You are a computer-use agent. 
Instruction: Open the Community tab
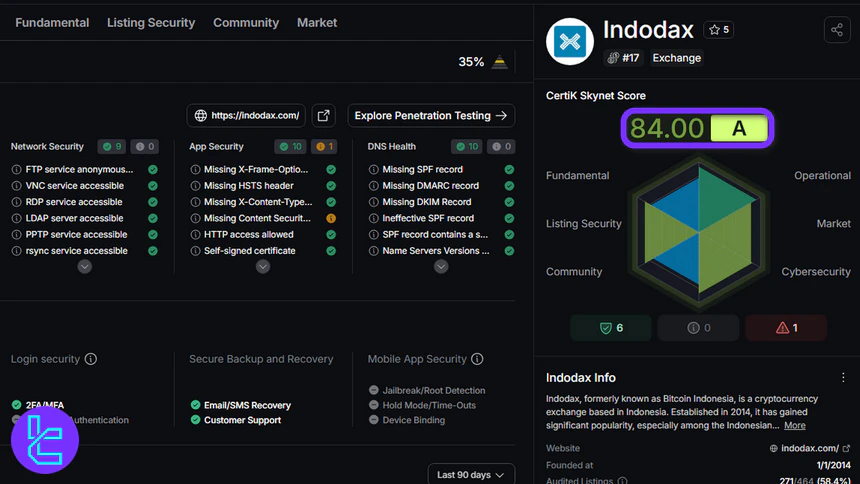click(x=246, y=22)
